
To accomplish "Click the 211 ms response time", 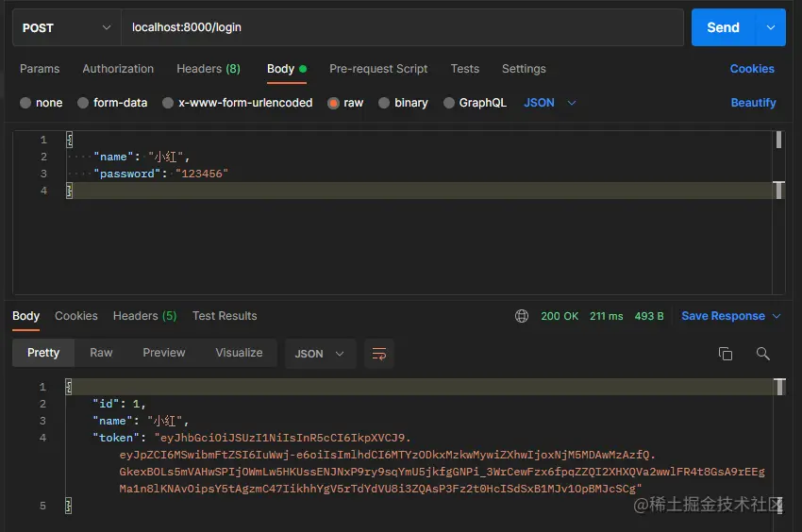I will tap(606, 316).
